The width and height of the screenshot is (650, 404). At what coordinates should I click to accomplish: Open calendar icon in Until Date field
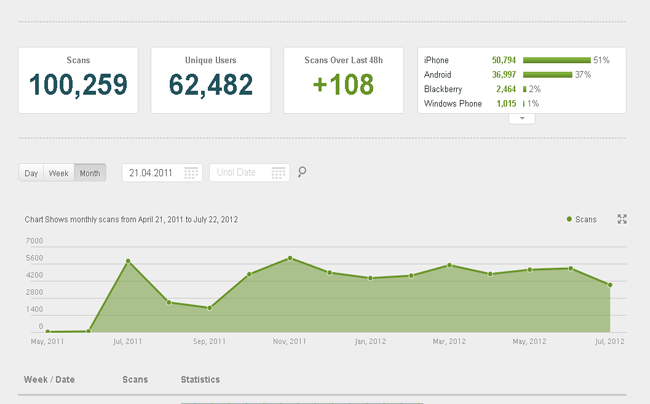[278, 173]
